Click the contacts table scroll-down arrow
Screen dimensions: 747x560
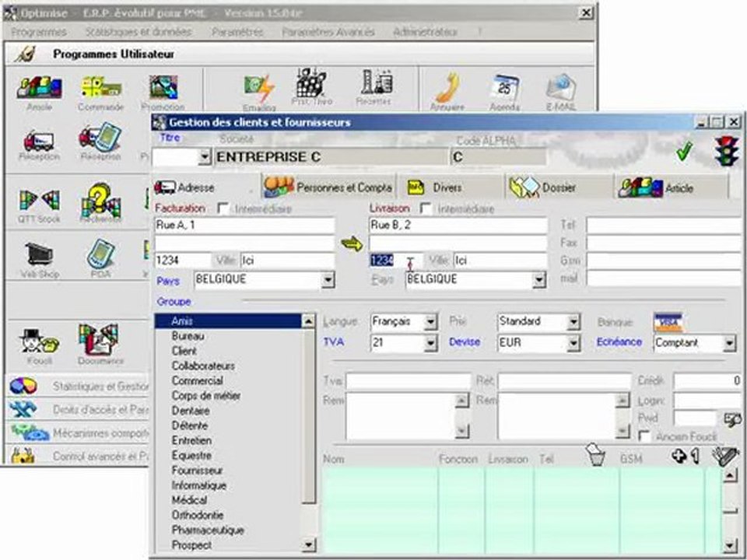click(x=731, y=546)
